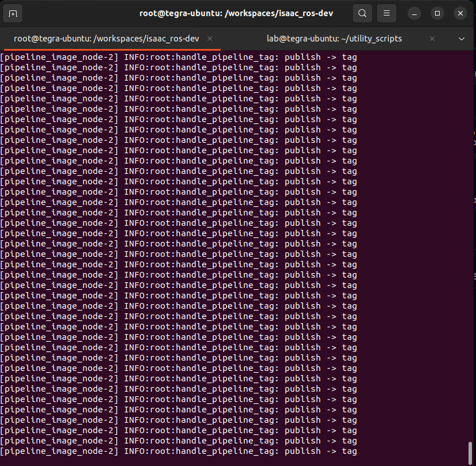Close the isaac_ros-dev tab
Image resolution: width=476 pixels, height=466 pixels.
point(209,39)
